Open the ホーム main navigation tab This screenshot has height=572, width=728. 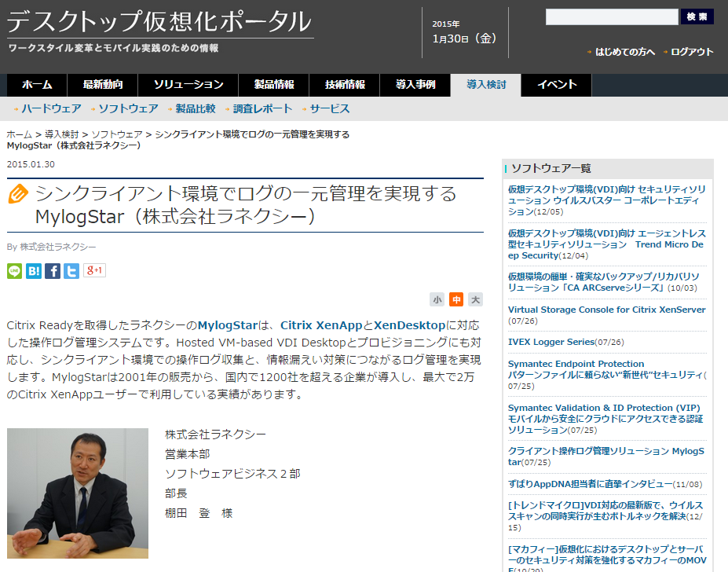(37, 85)
